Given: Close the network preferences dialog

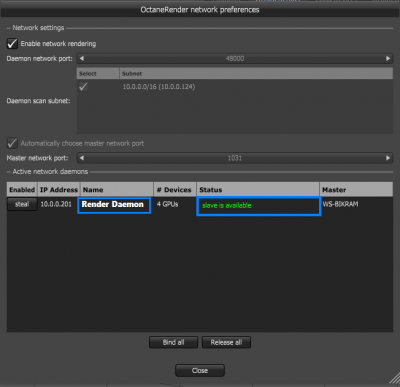Looking at the screenshot, I should pos(200,370).
